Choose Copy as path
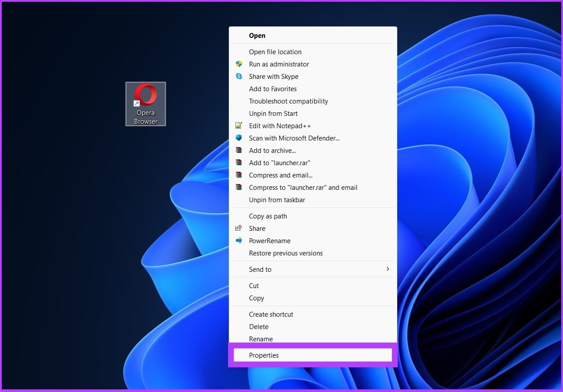563x392 pixels. [313, 216]
